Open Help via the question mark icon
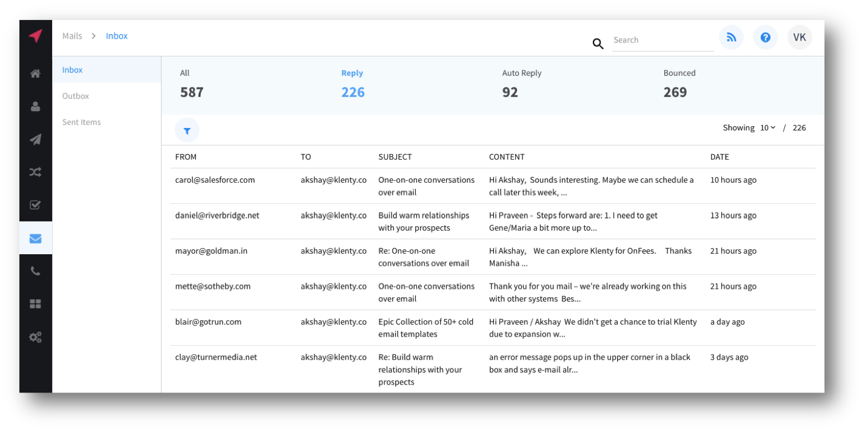Viewport: 868px width, 432px height. pos(765,37)
